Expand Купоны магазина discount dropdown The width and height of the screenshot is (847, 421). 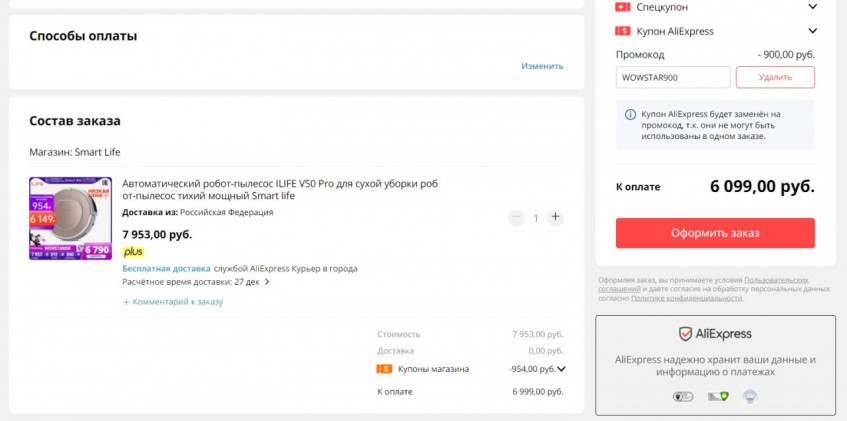click(x=561, y=369)
